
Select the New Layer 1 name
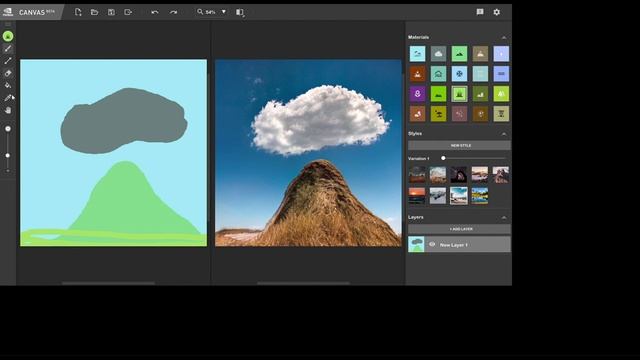454,245
